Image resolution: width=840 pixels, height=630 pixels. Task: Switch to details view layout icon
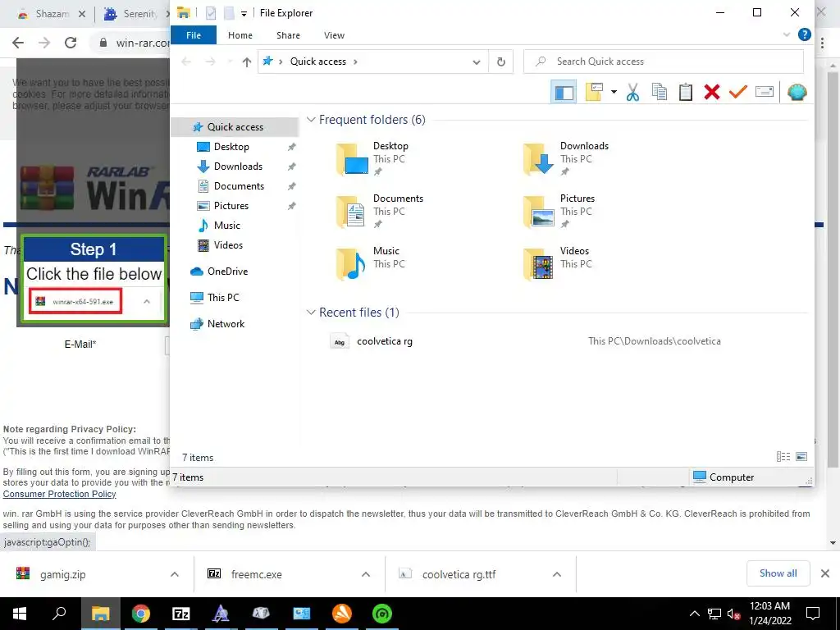(783, 457)
